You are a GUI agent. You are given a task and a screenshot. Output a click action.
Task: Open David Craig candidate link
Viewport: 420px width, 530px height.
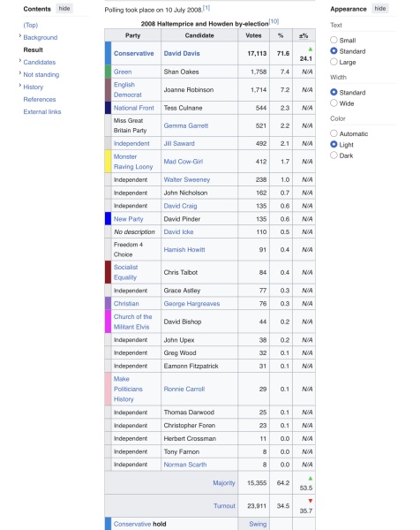[180, 206]
